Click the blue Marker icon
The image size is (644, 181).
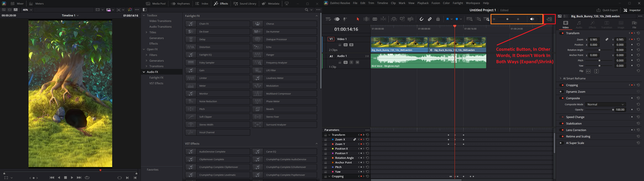click(x=456, y=19)
